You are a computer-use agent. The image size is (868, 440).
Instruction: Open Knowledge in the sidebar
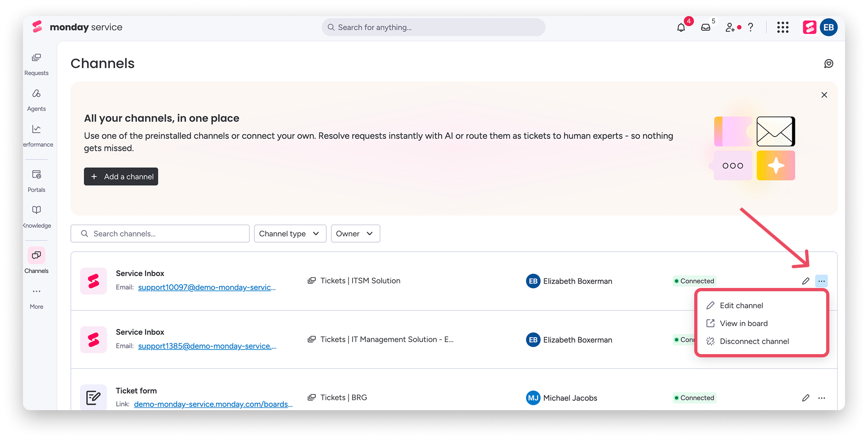[37, 217]
